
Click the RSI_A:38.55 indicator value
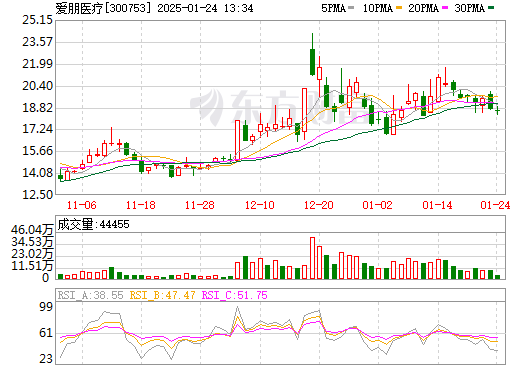pos(90,295)
